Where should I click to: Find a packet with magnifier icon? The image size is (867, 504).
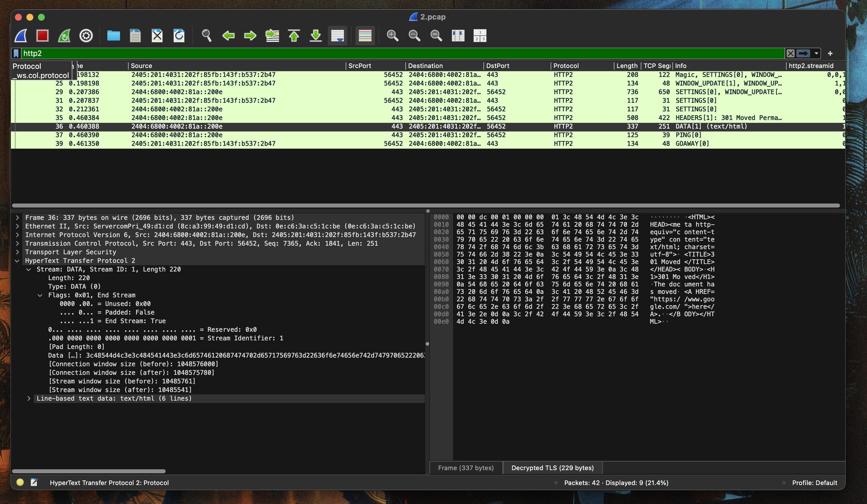pyautogui.click(x=207, y=36)
